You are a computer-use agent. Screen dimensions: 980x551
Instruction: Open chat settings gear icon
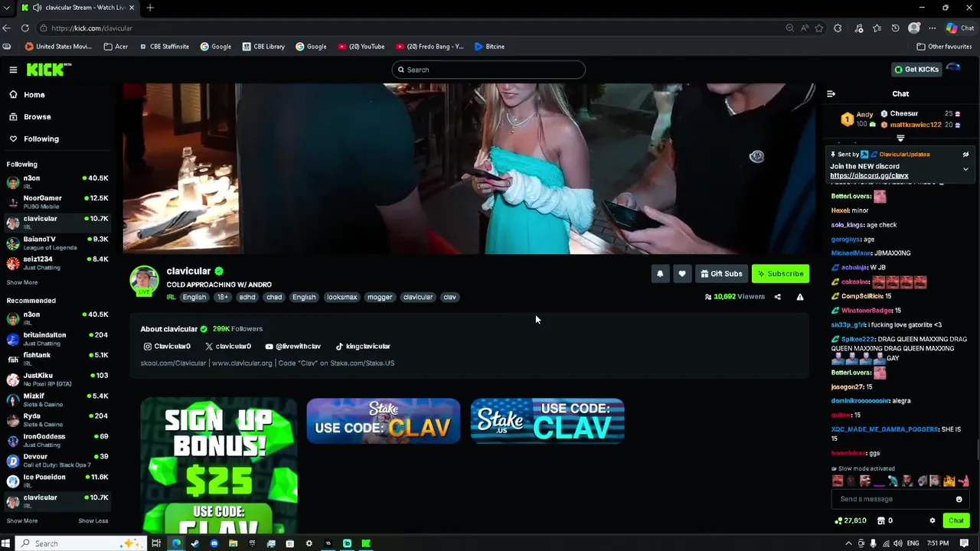tap(932, 520)
